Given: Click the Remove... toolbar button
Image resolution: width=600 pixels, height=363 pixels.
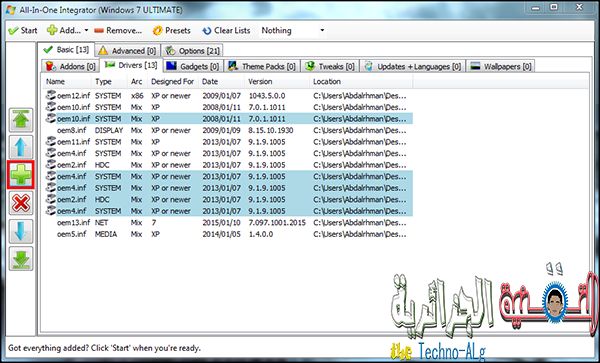Looking at the screenshot, I should 118,31.
